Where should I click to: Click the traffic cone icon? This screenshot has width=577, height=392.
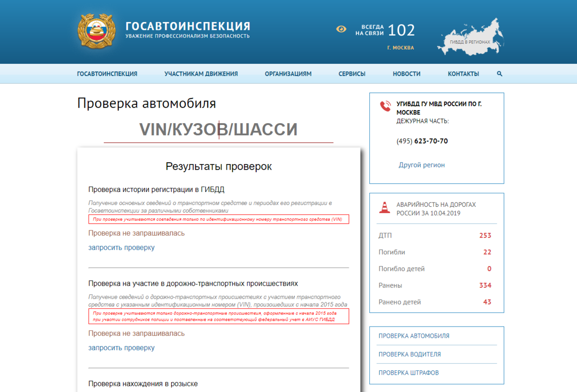point(385,207)
